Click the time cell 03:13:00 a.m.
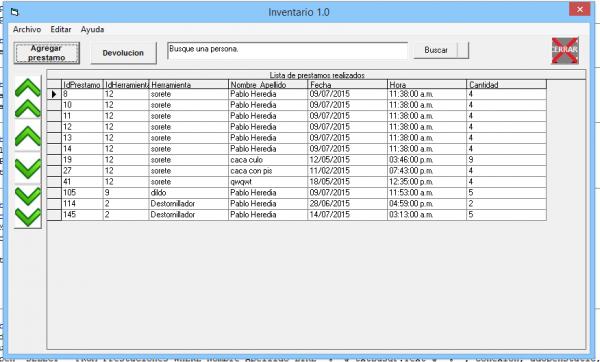The width and height of the screenshot is (600, 362). (427, 215)
